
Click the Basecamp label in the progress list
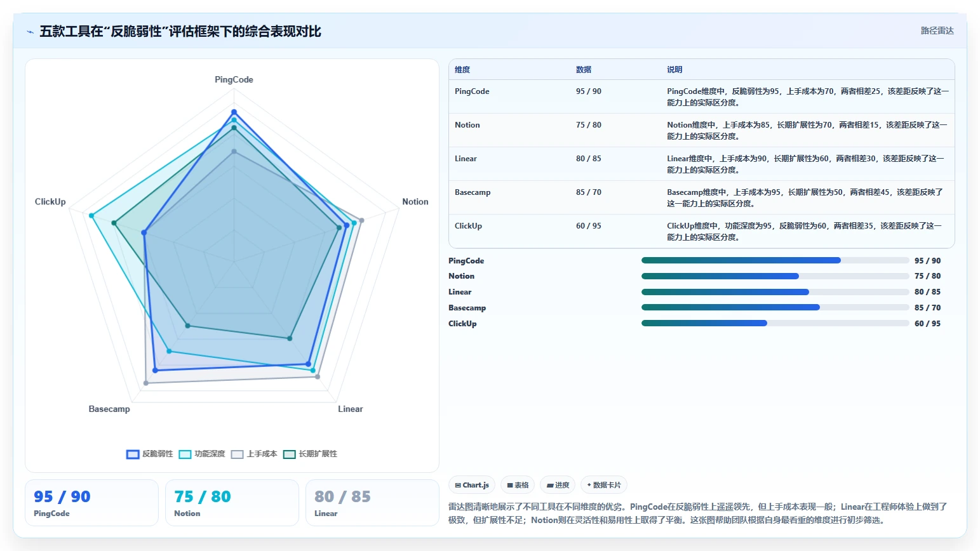pos(467,308)
